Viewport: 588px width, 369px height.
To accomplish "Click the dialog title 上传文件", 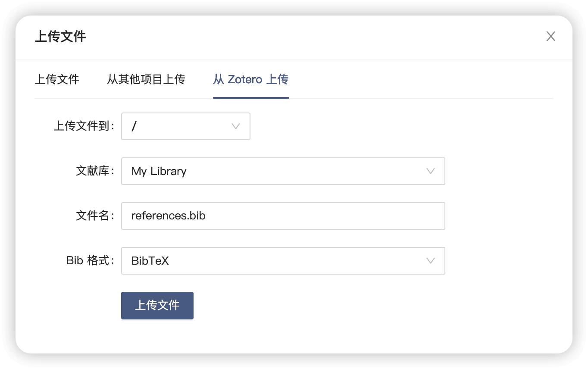I will (60, 37).
